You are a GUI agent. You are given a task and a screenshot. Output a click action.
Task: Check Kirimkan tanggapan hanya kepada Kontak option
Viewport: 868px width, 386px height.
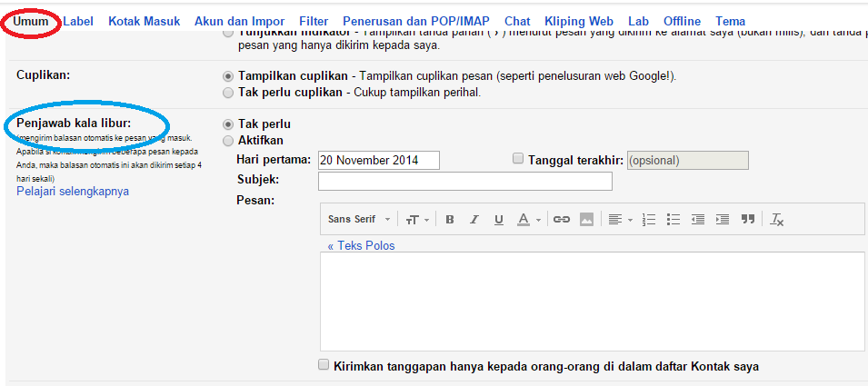(x=324, y=365)
